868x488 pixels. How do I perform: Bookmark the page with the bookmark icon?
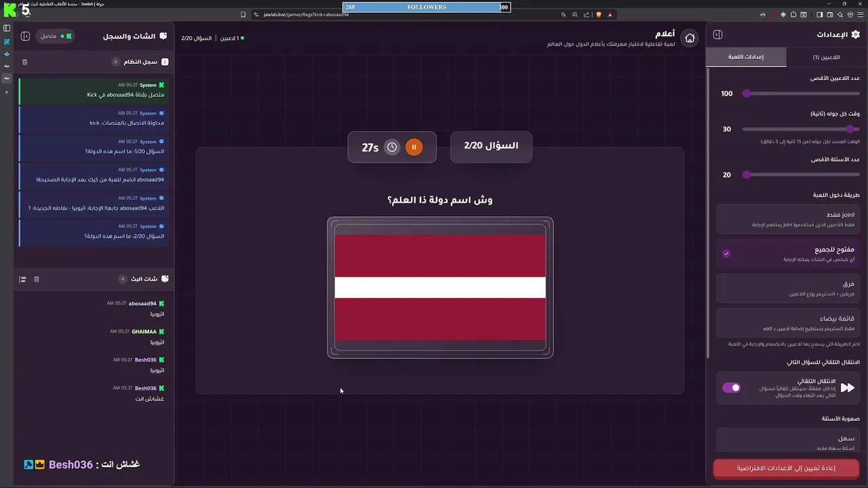click(x=243, y=14)
